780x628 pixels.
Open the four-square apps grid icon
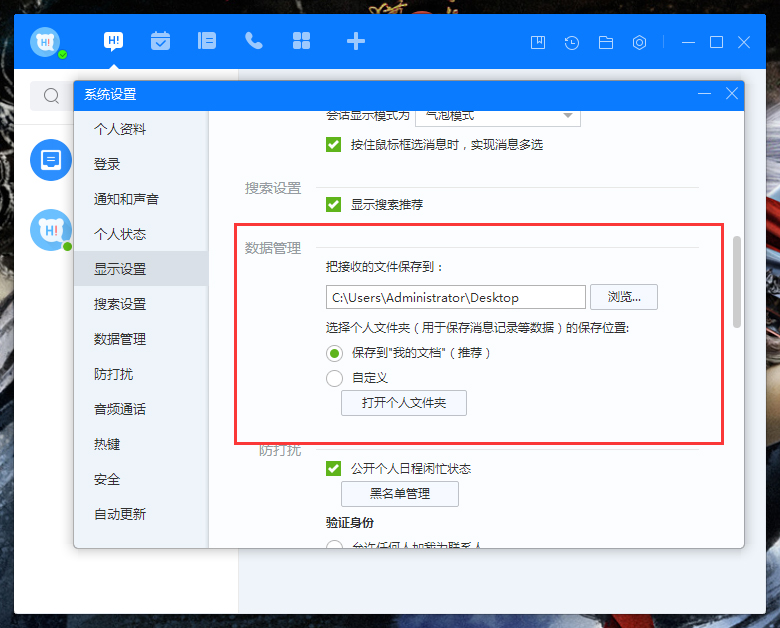pyautogui.click(x=301, y=41)
